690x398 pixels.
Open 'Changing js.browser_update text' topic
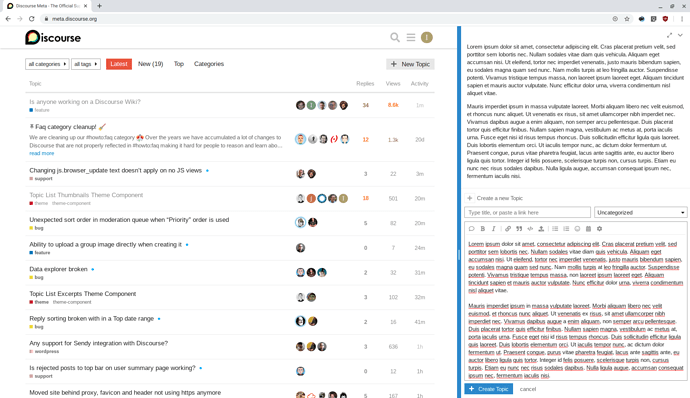pyautogui.click(x=115, y=170)
